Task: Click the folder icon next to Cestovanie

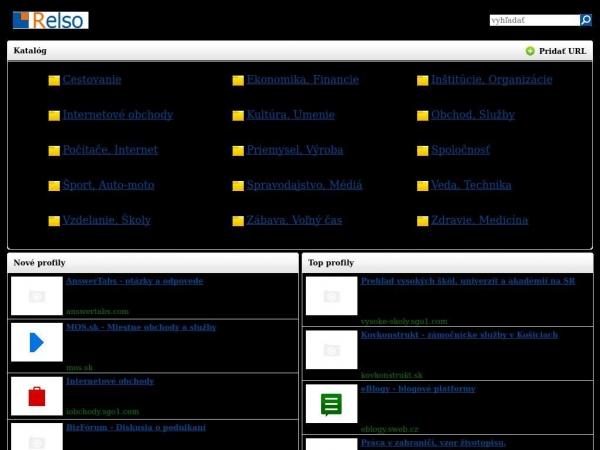Action: pos(54,80)
